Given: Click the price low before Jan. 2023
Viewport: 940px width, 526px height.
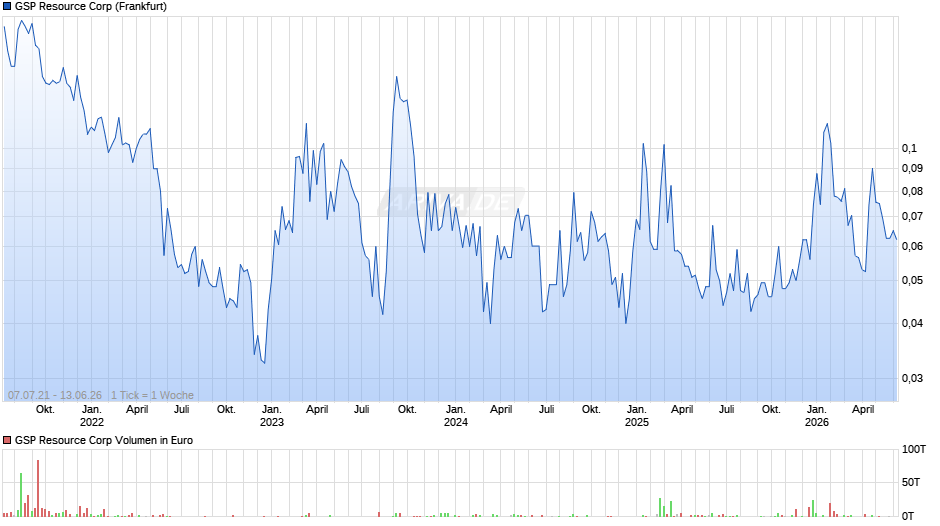Looking at the screenshot, I should tap(264, 363).
